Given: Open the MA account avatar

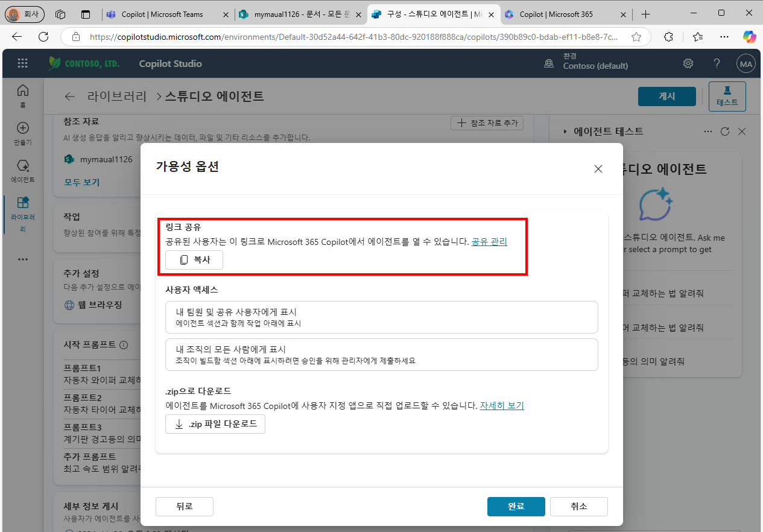Looking at the screenshot, I should point(746,63).
